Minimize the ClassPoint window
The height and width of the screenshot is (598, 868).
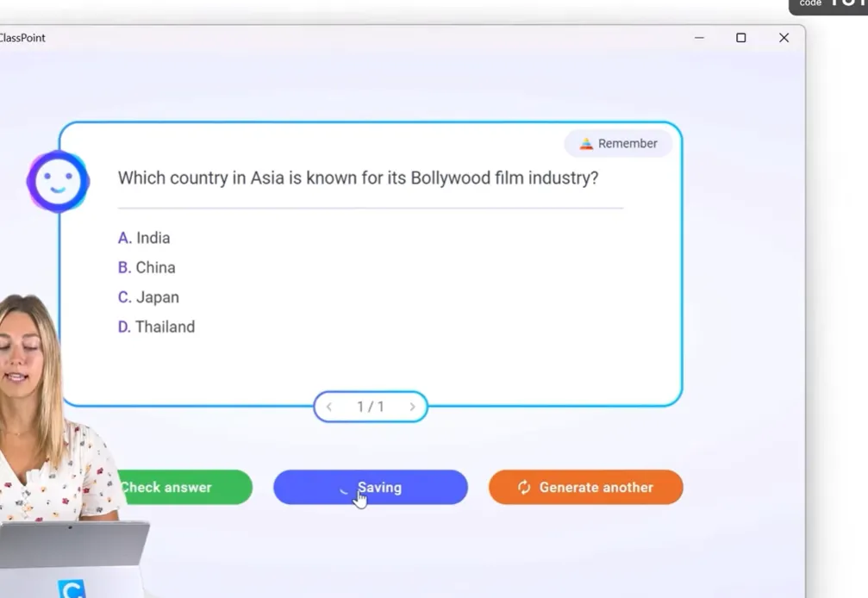coord(699,38)
